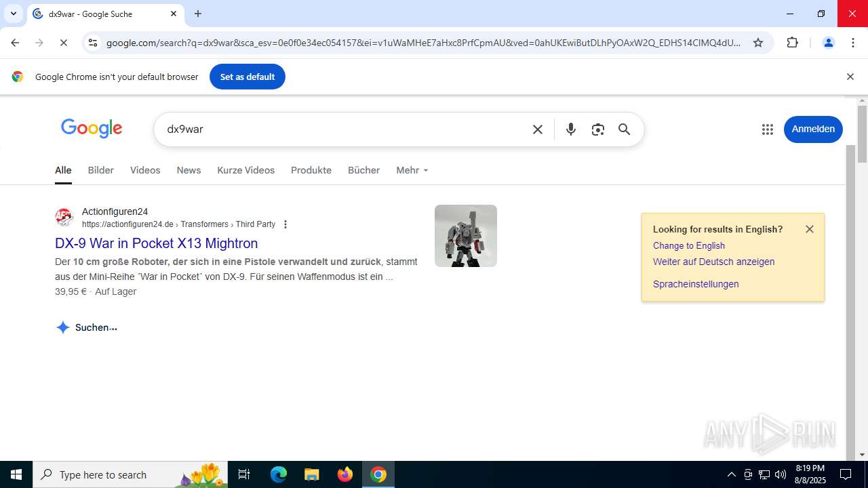Focus the Chrome address bar URL
The width and height of the screenshot is (868, 488).
[424, 43]
